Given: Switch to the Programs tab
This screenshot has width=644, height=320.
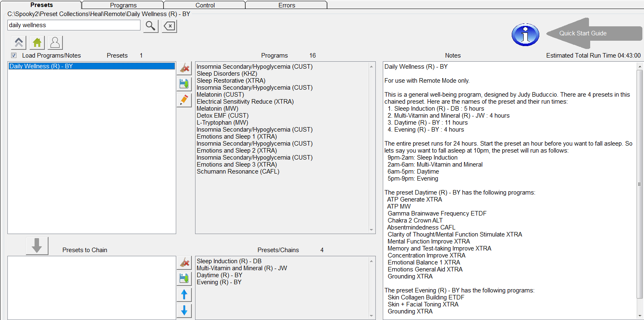Looking at the screenshot, I should 123,5.
